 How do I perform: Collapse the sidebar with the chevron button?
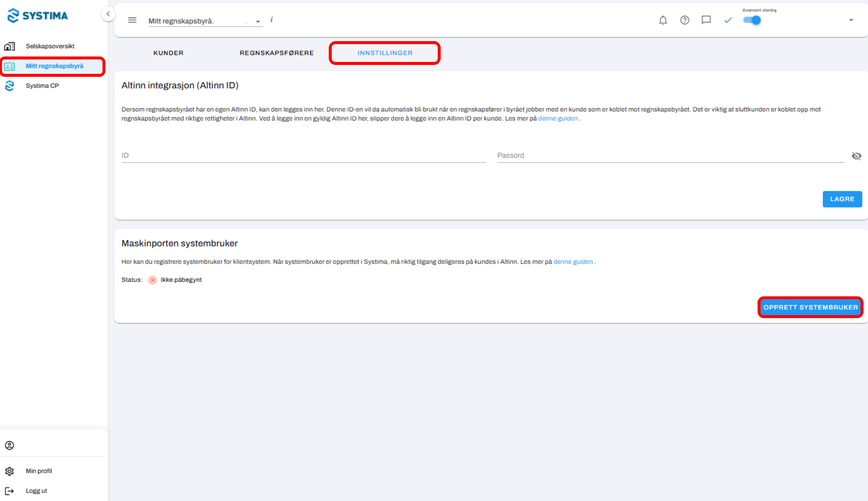[x=108, y=14]
